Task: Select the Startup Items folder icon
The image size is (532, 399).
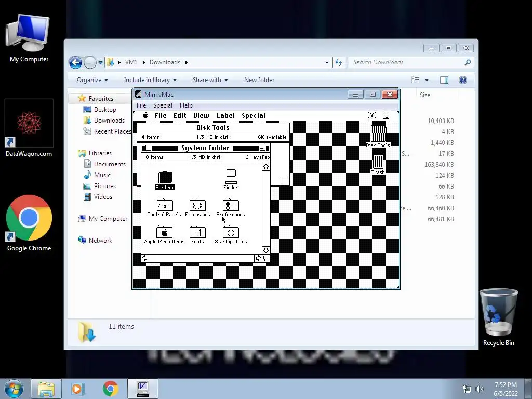Action: click(x=231, y=232)
